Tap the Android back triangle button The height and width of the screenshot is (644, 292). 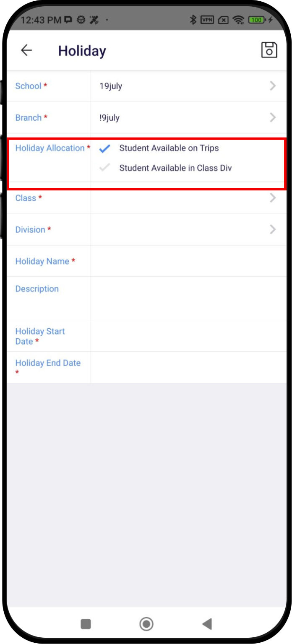(207, 624)
